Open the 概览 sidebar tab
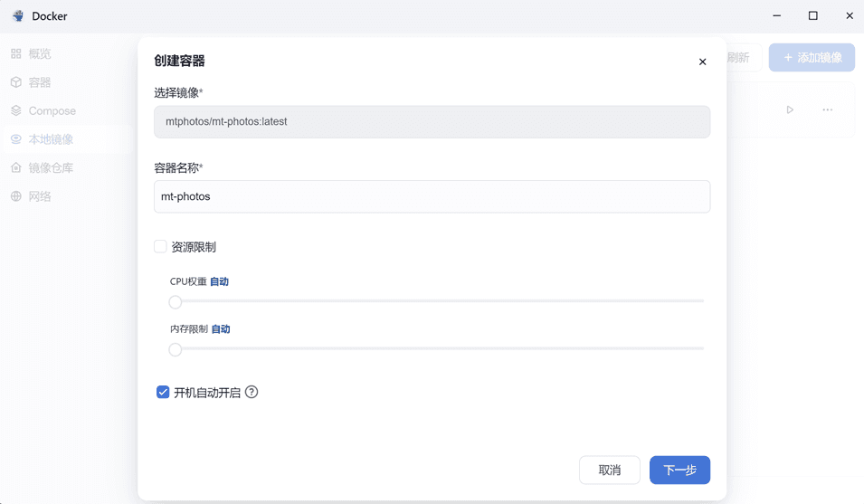864x504 pixels. pyautogui.click(x=66, y=53)
